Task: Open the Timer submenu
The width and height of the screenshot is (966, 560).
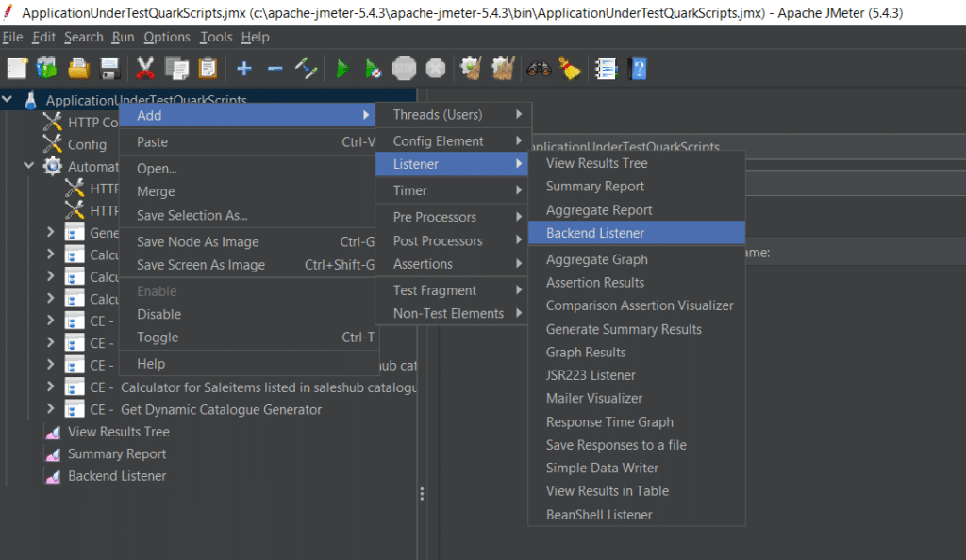Action: (x=452, y=190)
